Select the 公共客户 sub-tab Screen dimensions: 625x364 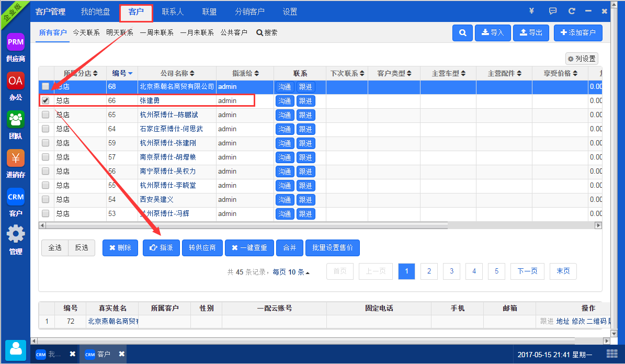(234, 32)
